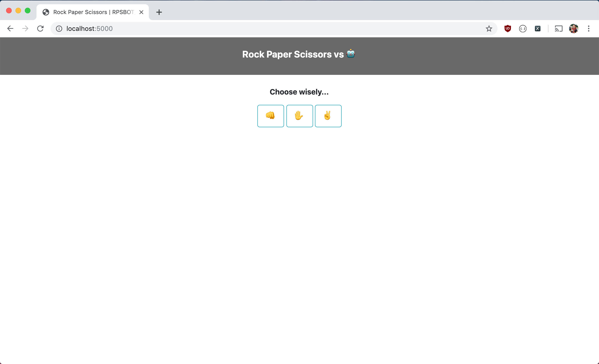Open the Chrome profile avatar
Screen dimensions: 599x364
[x=573, y=29]
